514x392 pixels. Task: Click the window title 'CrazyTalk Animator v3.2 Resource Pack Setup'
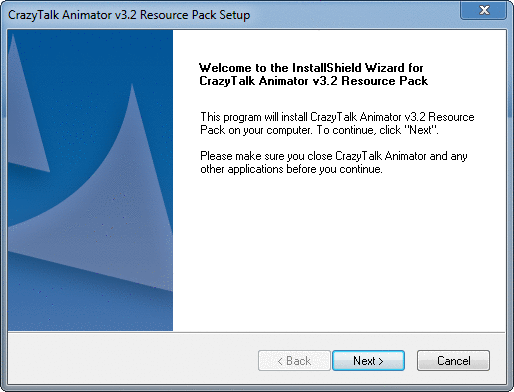[x=129, y=15]
